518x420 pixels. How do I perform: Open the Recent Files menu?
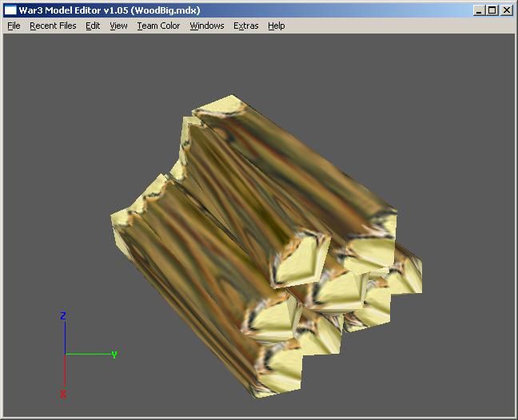[53, 26]
